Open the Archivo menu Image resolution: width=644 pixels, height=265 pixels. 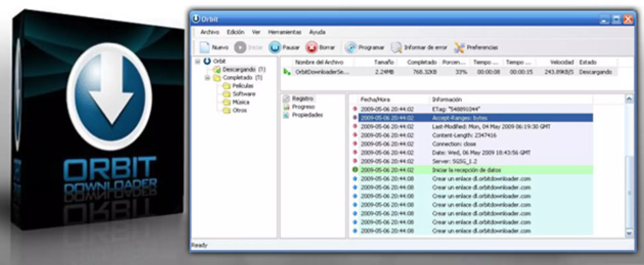pos(210,32)
